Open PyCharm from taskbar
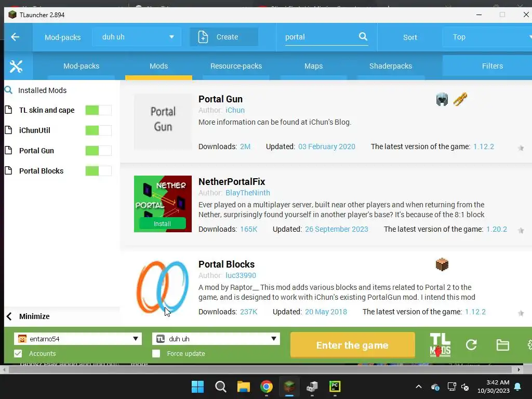 tap(335, 387)
